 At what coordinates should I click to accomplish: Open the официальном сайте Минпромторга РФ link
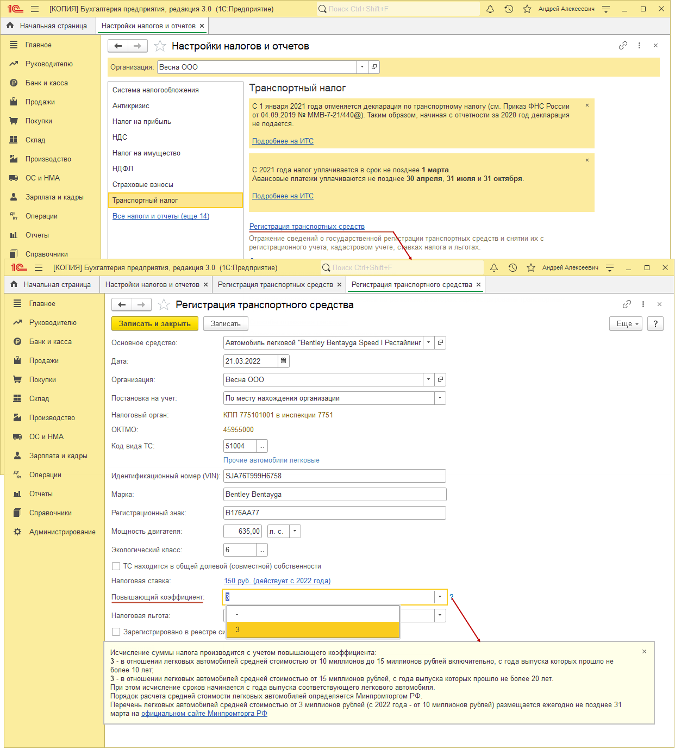point(204,713)
